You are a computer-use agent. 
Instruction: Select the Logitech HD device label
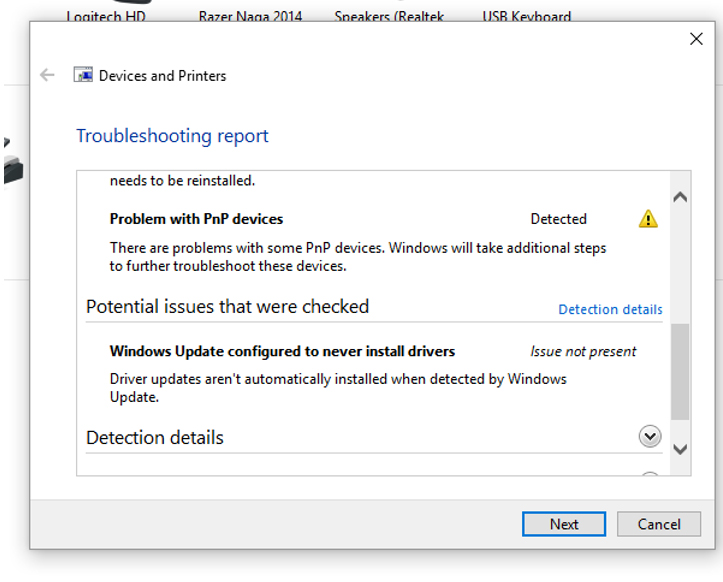pos(106,16)
